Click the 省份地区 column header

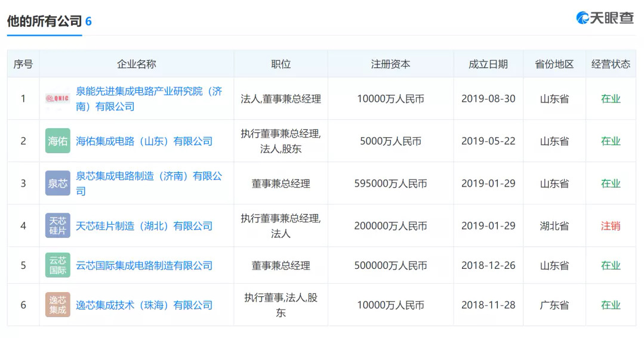click(554, 64)
